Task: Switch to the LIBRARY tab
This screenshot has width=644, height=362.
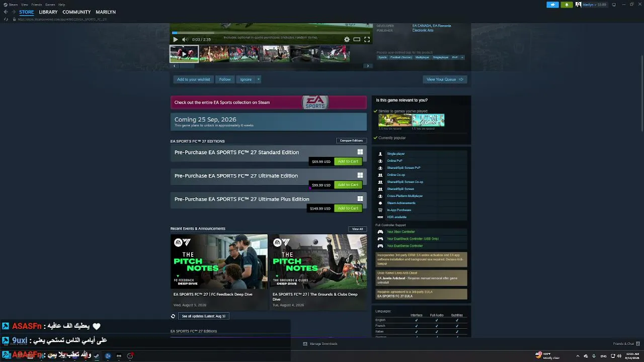Action: [48, 12]
